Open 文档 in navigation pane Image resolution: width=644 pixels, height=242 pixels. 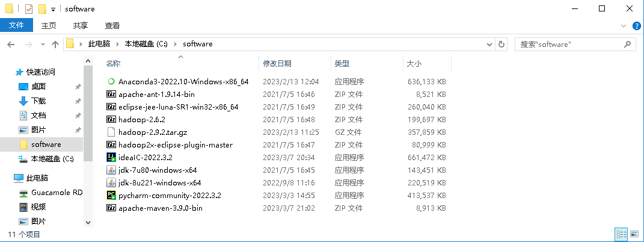pyautogui.click(x=38, y=116)
